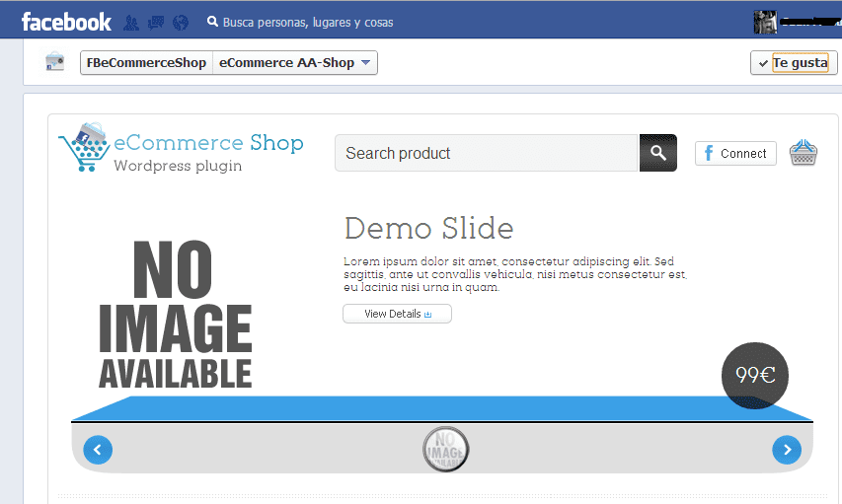Click the eCommerce Shop cart logo

(82, 147)
